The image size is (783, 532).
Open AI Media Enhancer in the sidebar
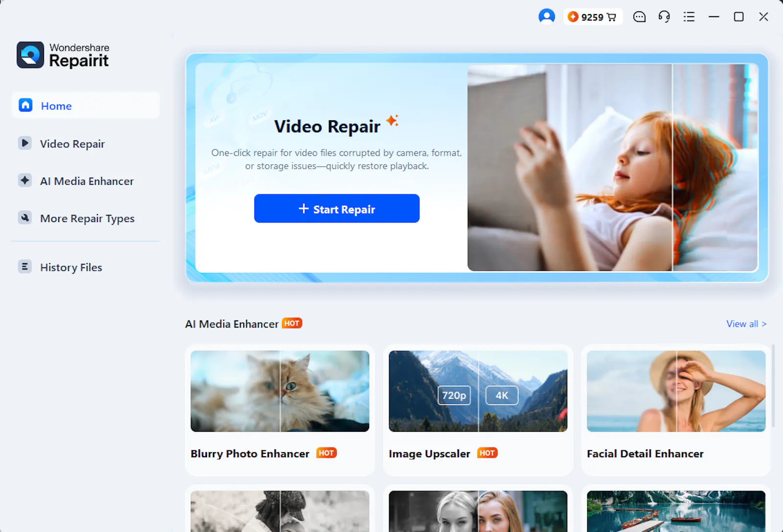click(x=86, y=181)
